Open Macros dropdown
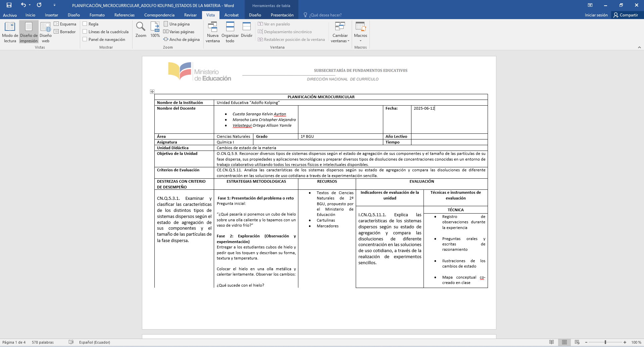The width and height of the screenshot is (644, 347). tap(361, 32)
